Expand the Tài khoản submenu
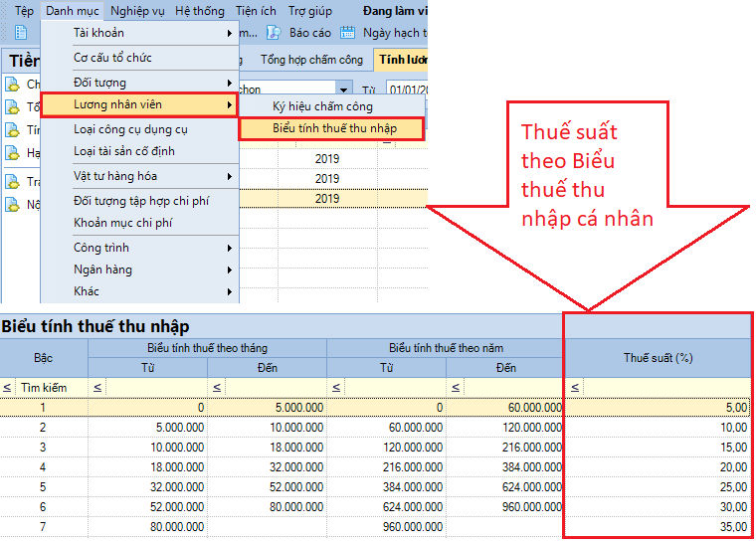 [x=140, y=33]
